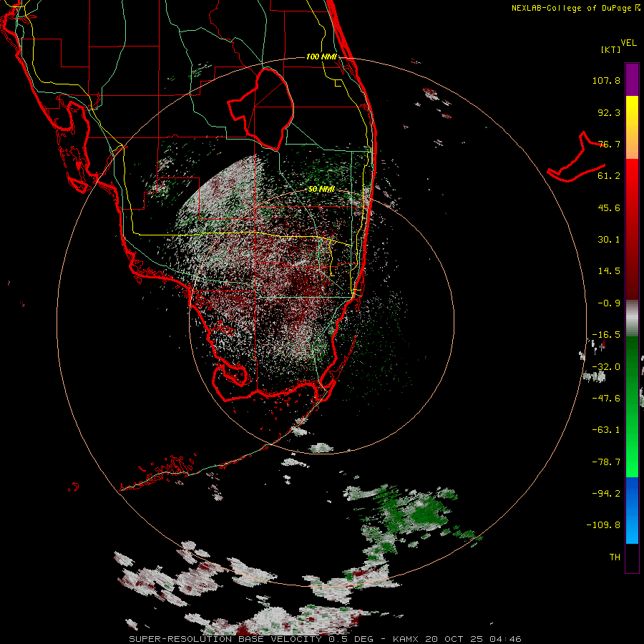Click the 107.8 velocity scale value
This screenshot has height=644, width=644.
click(606, 80)
